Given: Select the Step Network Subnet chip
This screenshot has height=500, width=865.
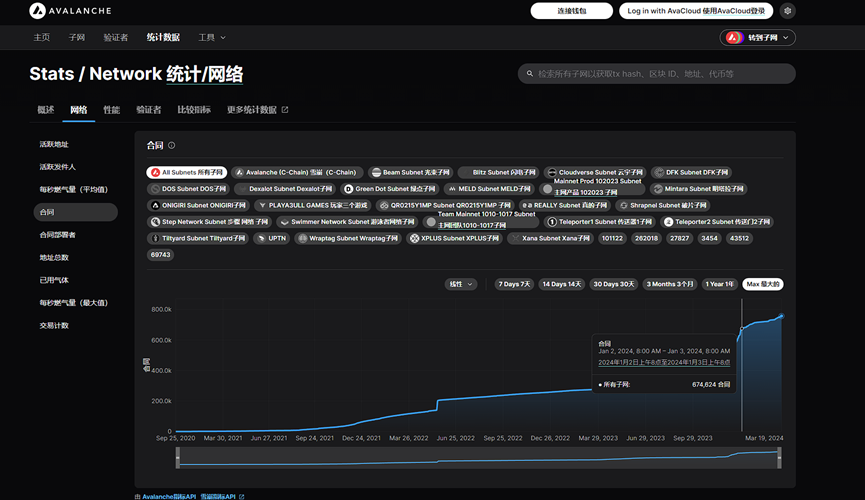Looking at the screenshot, I should (210, 222).
